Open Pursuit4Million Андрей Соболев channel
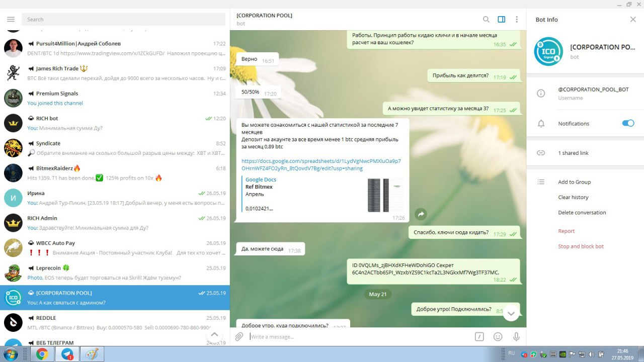The image size is (644, 362). coord(115,48)
